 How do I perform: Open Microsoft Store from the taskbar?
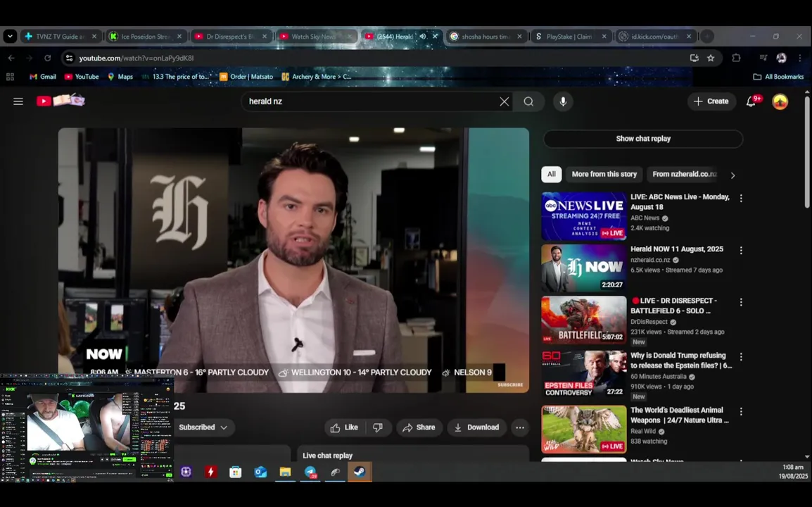point(236,472)
